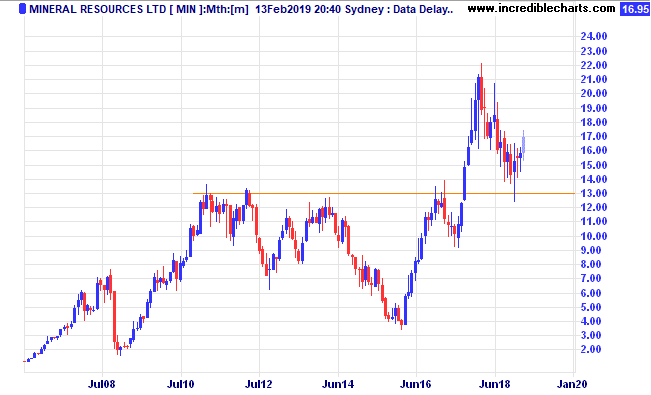The image size is (651, 395).
Task: Click the 4.00 price axis label
Action: [x=591, y=321]
